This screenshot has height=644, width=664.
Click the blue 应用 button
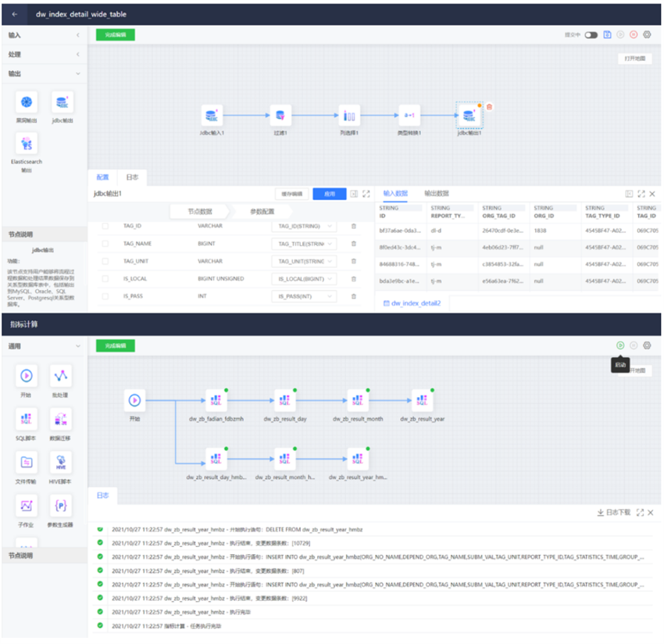point(329,194)
